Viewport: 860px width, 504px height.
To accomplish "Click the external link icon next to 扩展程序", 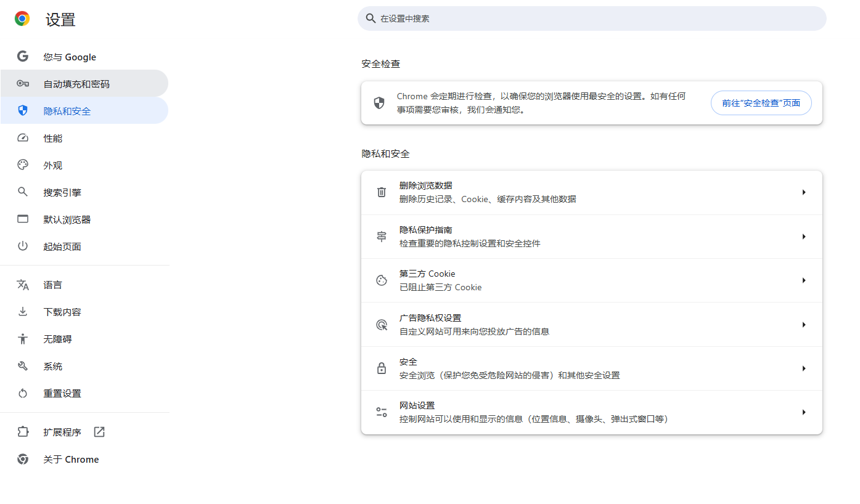I will click(x=99, y=432).
